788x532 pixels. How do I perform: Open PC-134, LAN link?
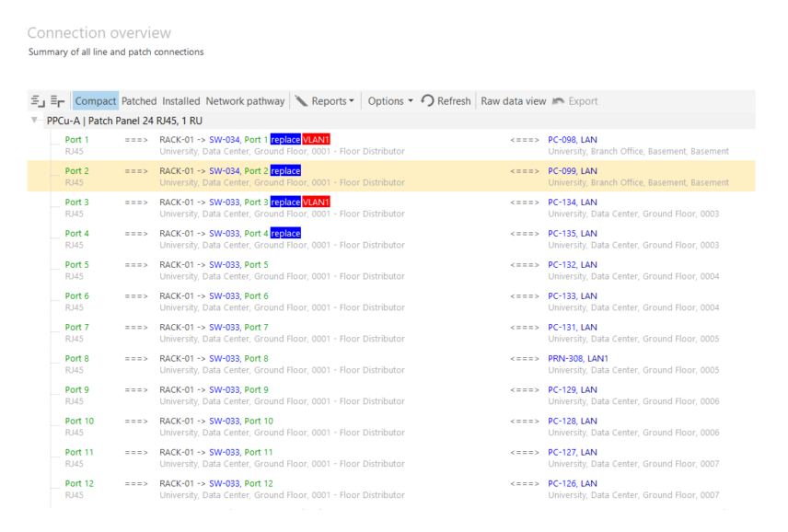tap(573, 202)
